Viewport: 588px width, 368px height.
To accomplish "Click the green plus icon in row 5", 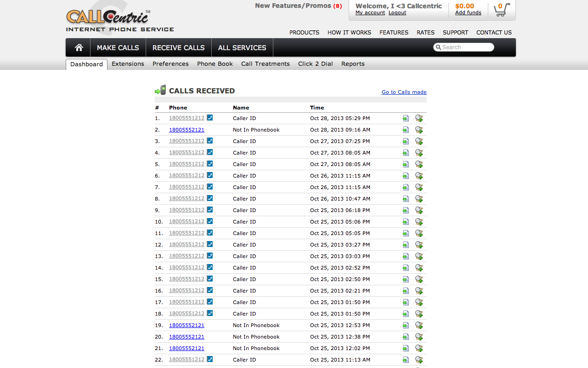I will tap(419, 164).
